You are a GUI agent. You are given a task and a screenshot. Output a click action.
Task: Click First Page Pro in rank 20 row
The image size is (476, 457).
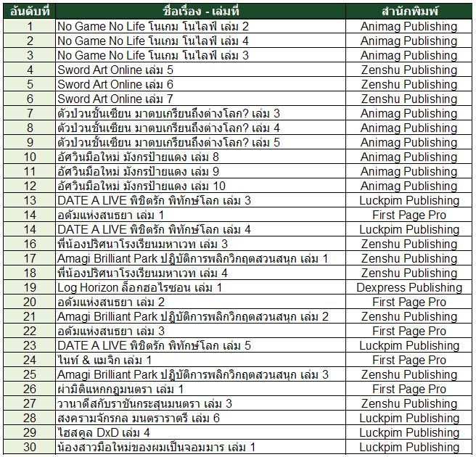(x=409, y=302)
